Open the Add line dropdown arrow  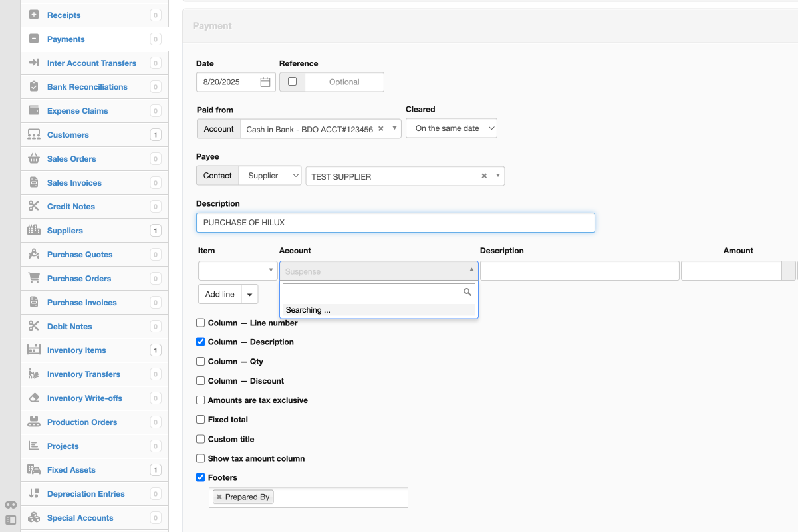click(x=250, y=294)
